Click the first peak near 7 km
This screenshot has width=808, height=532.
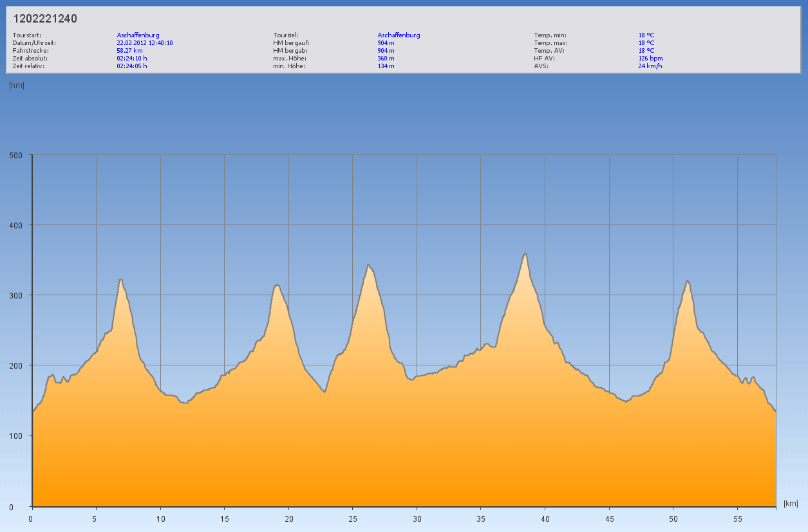coord(120,280)
